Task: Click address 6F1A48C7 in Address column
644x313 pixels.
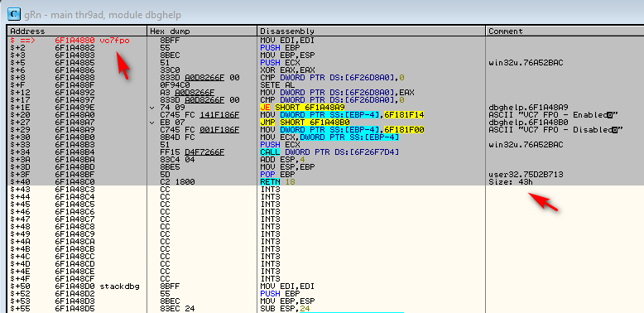Action: coord(74,219)
